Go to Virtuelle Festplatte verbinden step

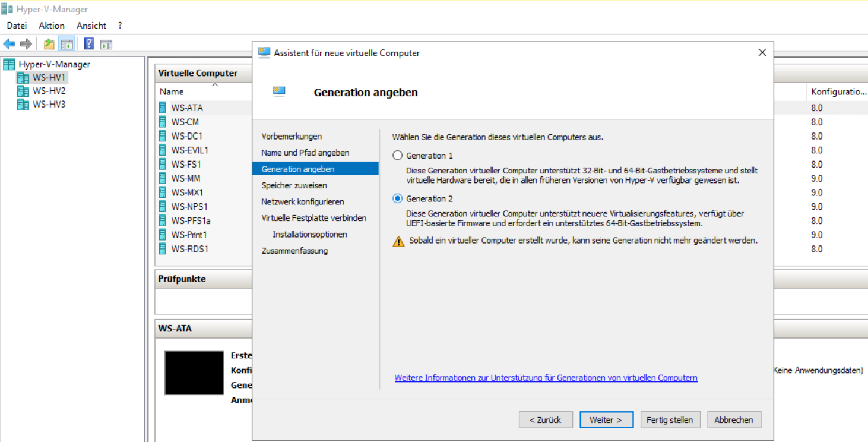point(314,218)
